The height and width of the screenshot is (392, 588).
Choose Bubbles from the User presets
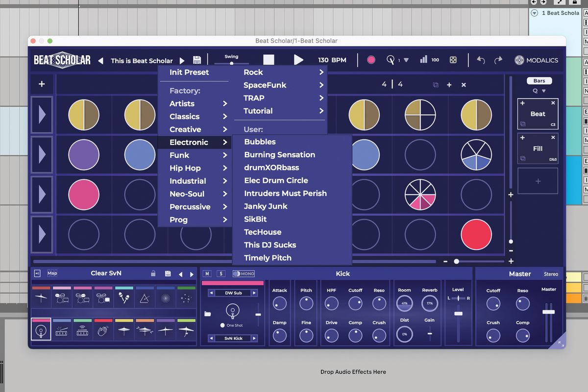259,142
